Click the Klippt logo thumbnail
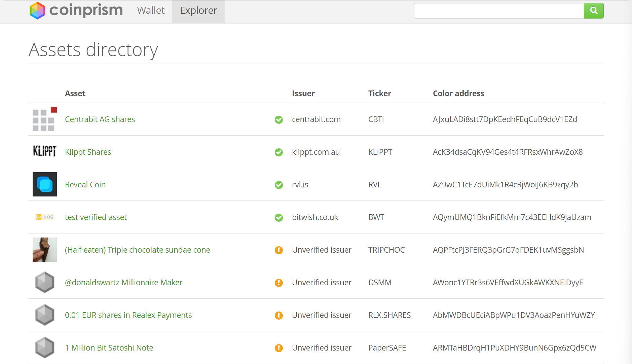632x364 pixels. click(44, 152)
